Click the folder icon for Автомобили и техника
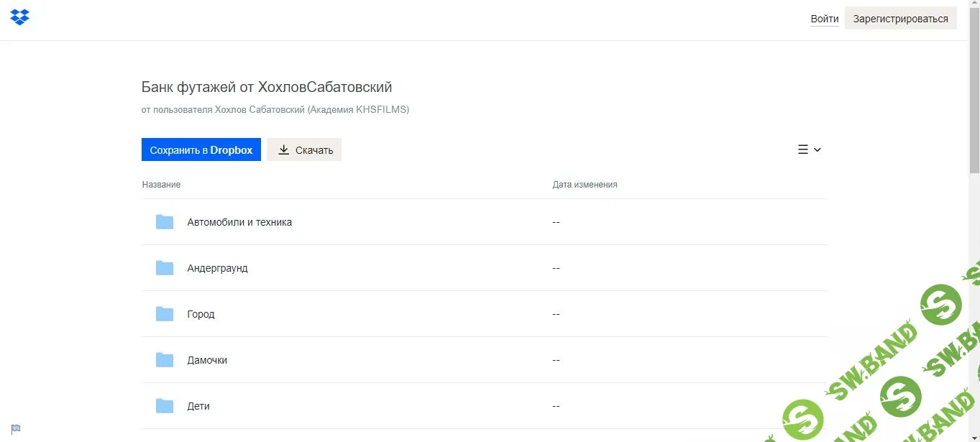 (165, 222)
